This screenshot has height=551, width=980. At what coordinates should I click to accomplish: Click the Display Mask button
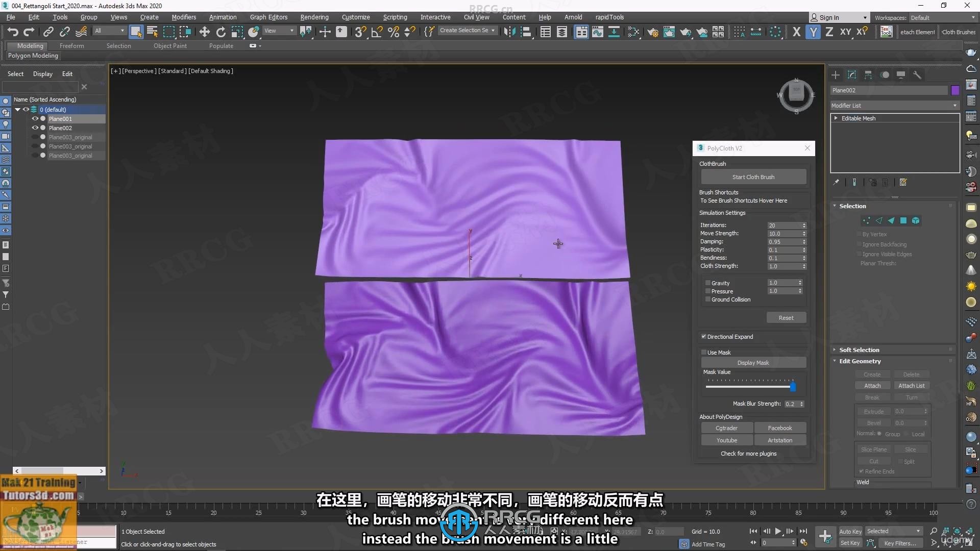[x=753, y=363]
